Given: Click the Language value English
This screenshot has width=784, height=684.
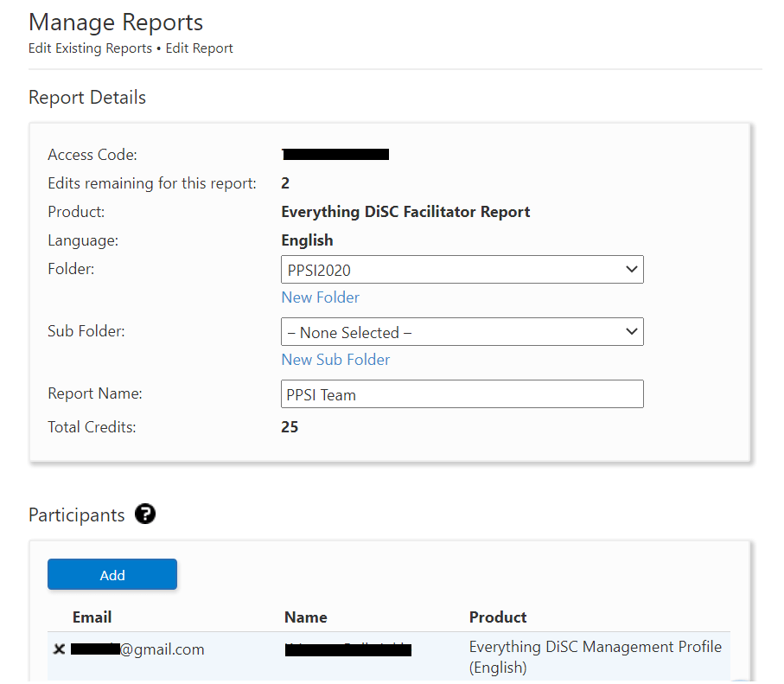Looking at the screenshot, I should coord(307,240).
